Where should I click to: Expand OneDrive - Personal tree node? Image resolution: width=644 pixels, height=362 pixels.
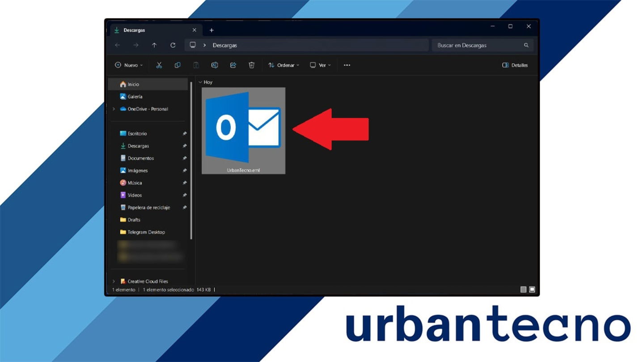coord(114,109)
